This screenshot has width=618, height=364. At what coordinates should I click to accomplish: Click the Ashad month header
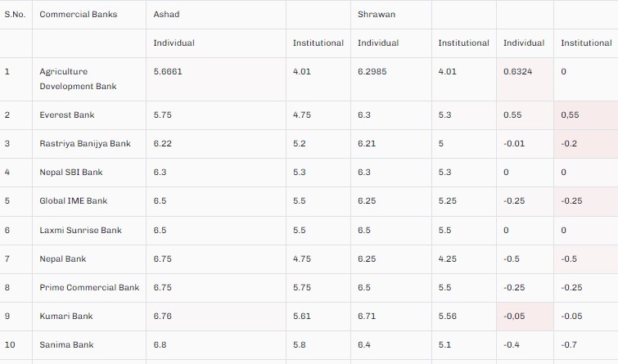[x=166, y=15]
